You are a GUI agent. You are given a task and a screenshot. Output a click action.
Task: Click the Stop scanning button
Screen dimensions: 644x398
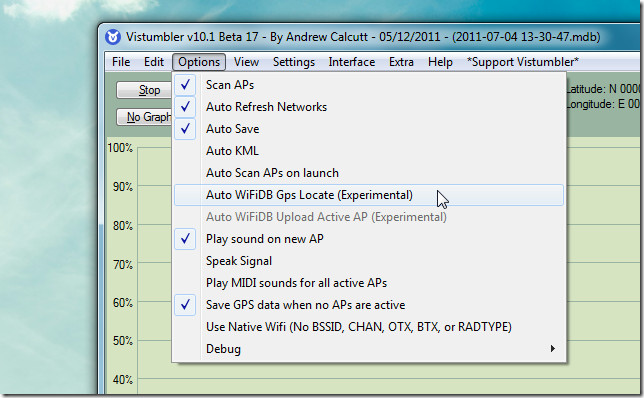coord(144,90)
